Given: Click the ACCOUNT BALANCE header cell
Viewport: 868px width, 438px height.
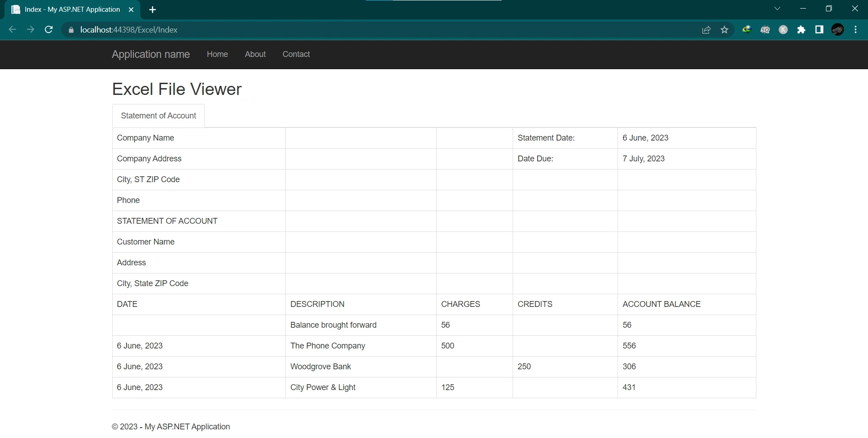Looking at the screenshot, I should [661, 304].
